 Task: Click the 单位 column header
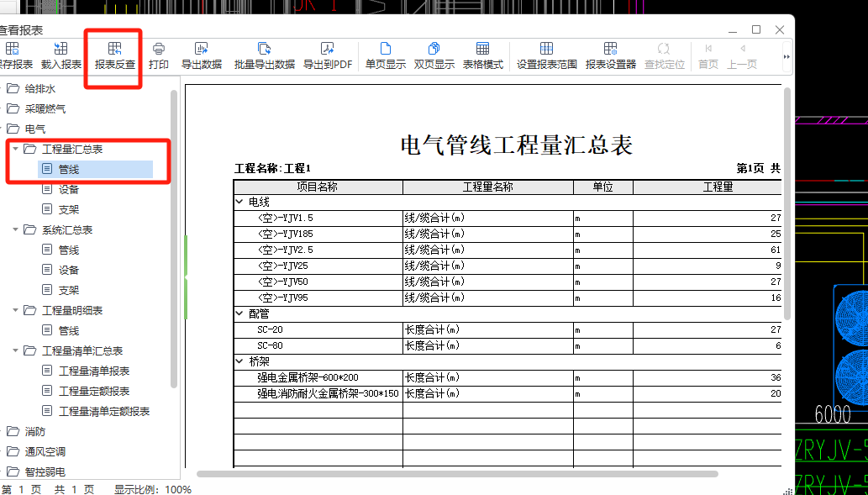pyautogui.click(x=603, y=187)
